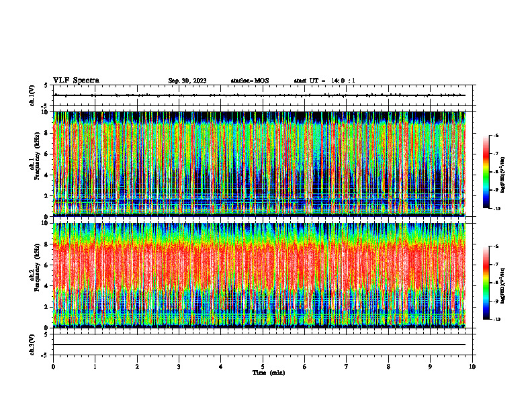Click time axis tick label "9"

tap(430, 367)
